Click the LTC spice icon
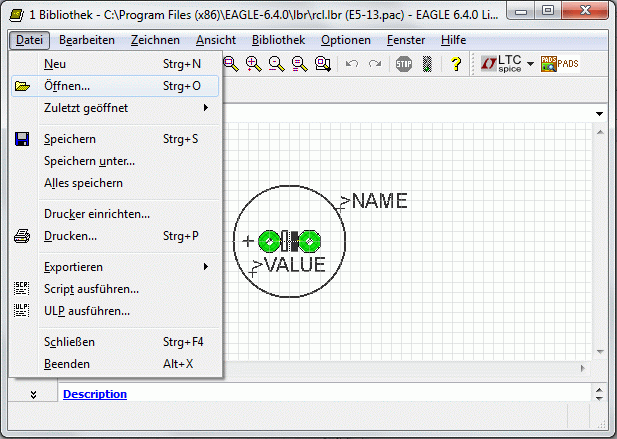This screenshot has width=617, height=439. click(501, 64)
